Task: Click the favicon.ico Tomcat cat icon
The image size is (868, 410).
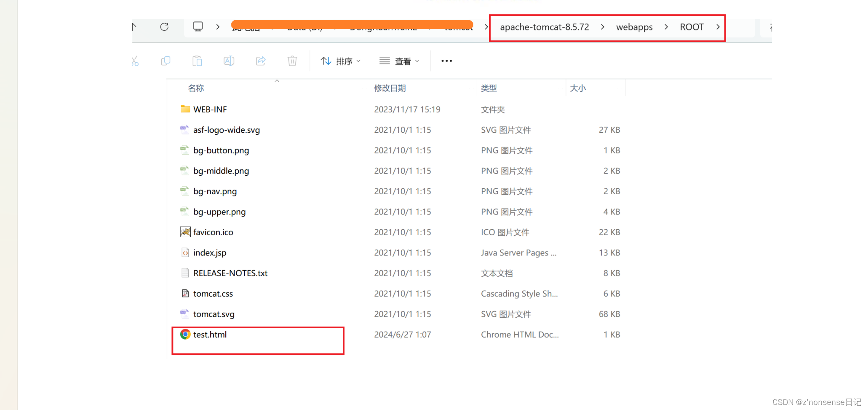Action: point(185,232)
